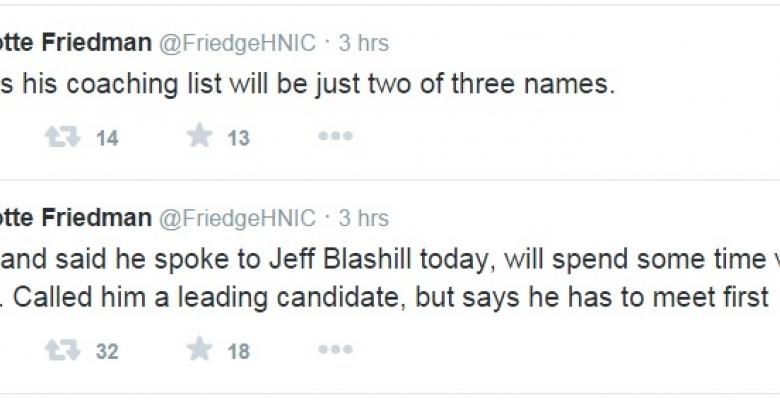The height and width of the screenshot is (400, 780).
Task: Retweet the coaching list tweet
Action: click(62, 137)
